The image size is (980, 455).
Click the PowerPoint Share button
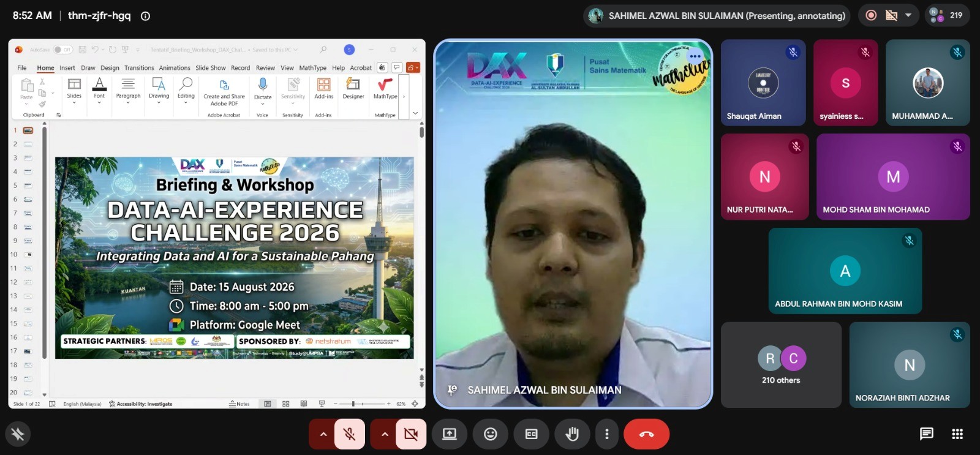(413, 67)
